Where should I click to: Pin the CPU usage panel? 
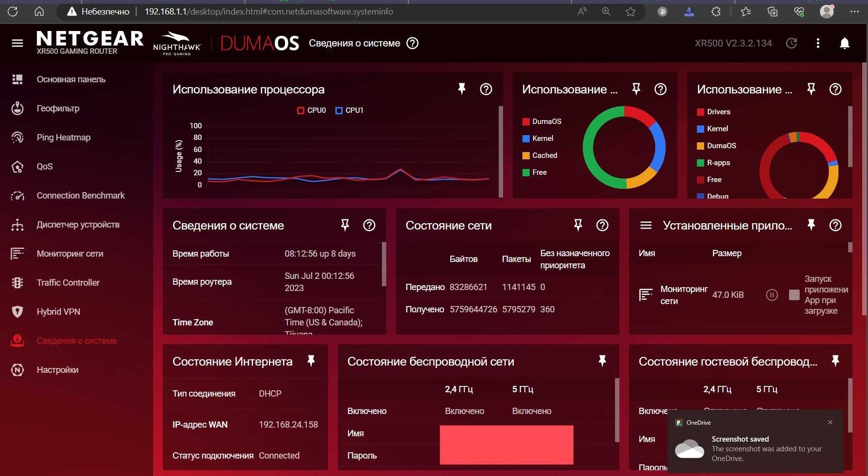pos(462,89)
